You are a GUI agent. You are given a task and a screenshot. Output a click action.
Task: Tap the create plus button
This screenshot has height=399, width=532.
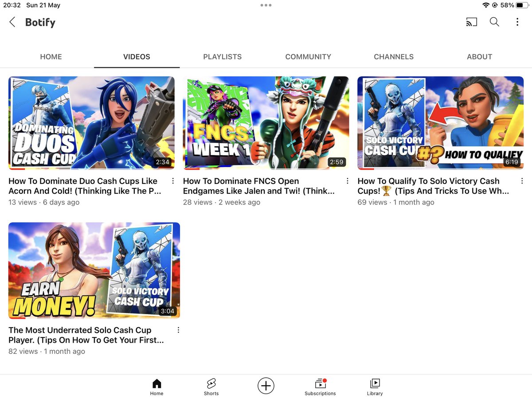266,386
